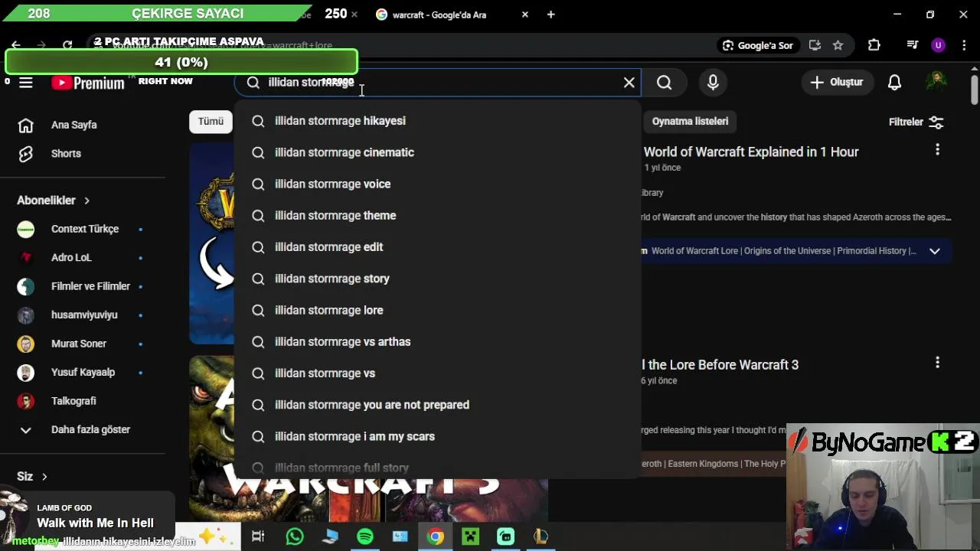Viewport: 980px width, 551px height.
Task: Choose suggestion illidan stormrage story
Action: 437,279
